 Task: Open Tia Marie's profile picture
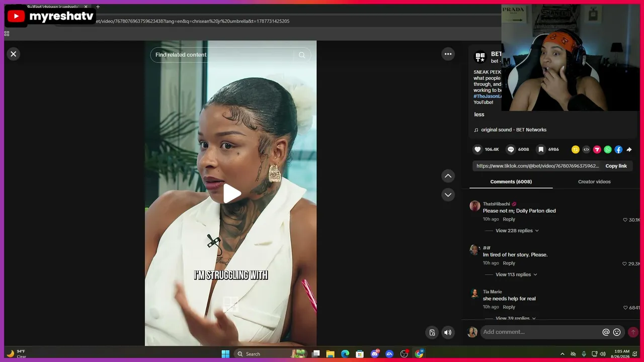coord(474,293)
